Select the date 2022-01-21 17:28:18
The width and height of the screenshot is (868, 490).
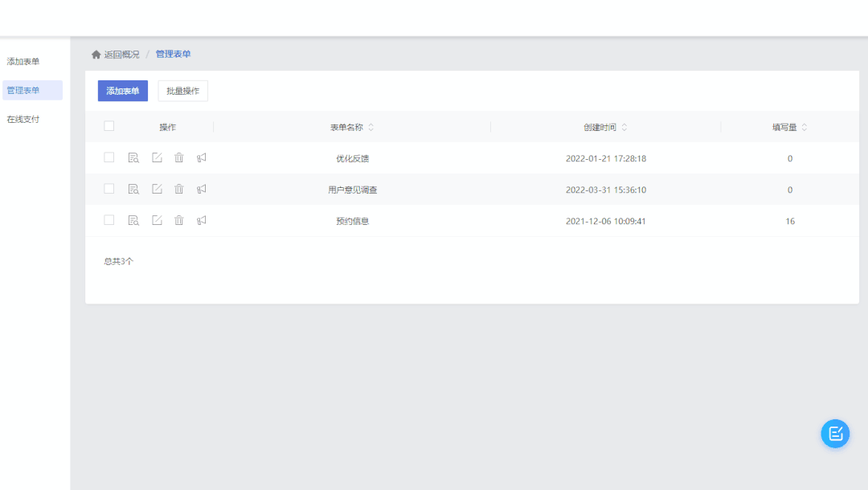click(x=606, y=158)
